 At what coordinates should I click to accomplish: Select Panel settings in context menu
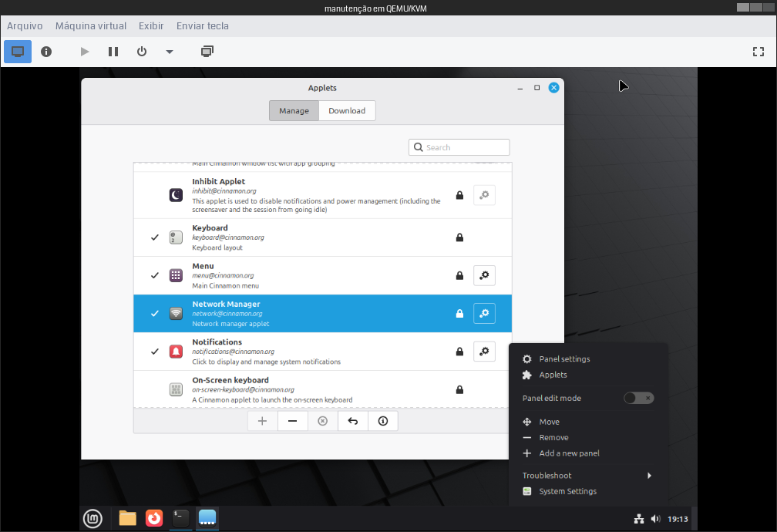point(564,359)
